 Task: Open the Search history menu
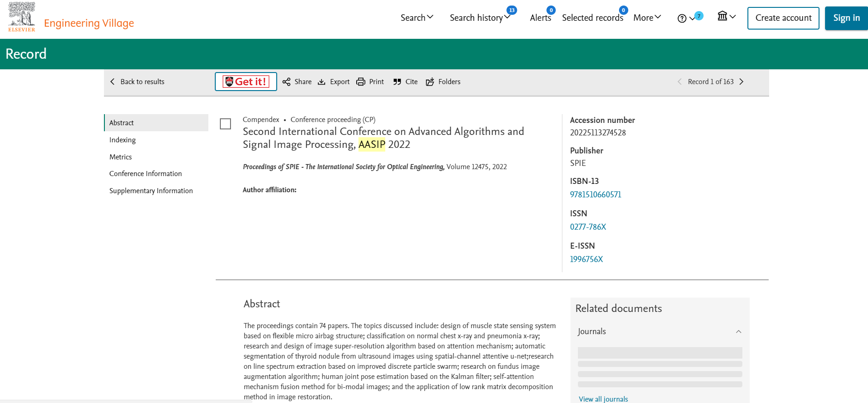[x=480, y=18]
